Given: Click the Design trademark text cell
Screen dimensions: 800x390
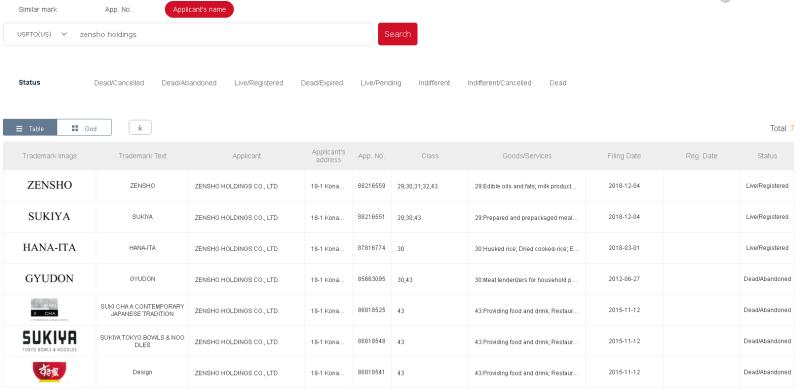Looking at the screenshot, I should click(142, 372).
